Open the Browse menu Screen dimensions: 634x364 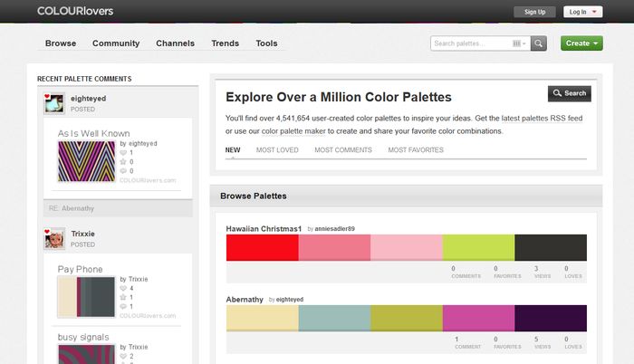(x=61, y=43)
